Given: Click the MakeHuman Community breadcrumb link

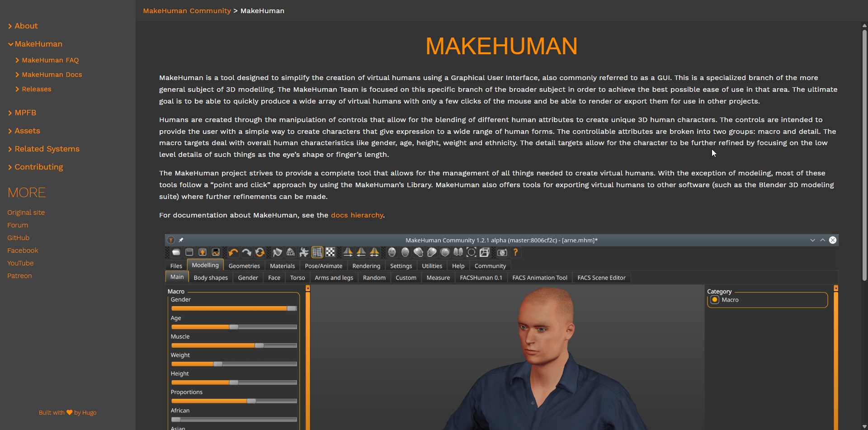Looking at the screenshot, I should (187, 11).
